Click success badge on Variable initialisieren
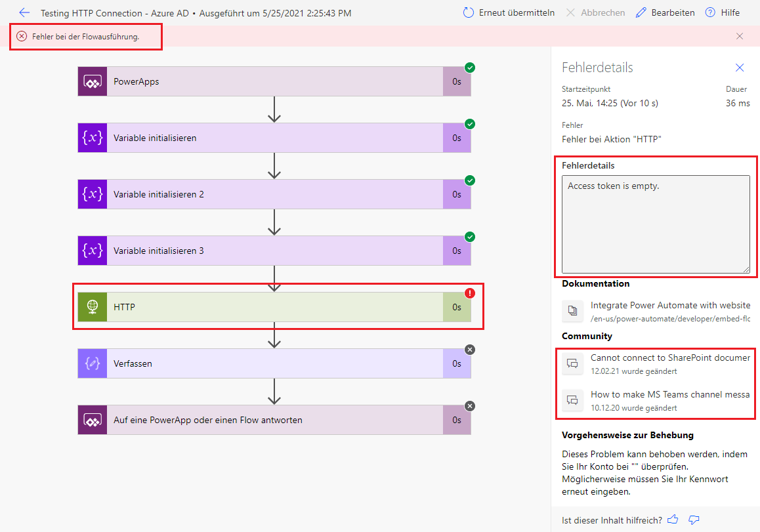 point(470,124)
